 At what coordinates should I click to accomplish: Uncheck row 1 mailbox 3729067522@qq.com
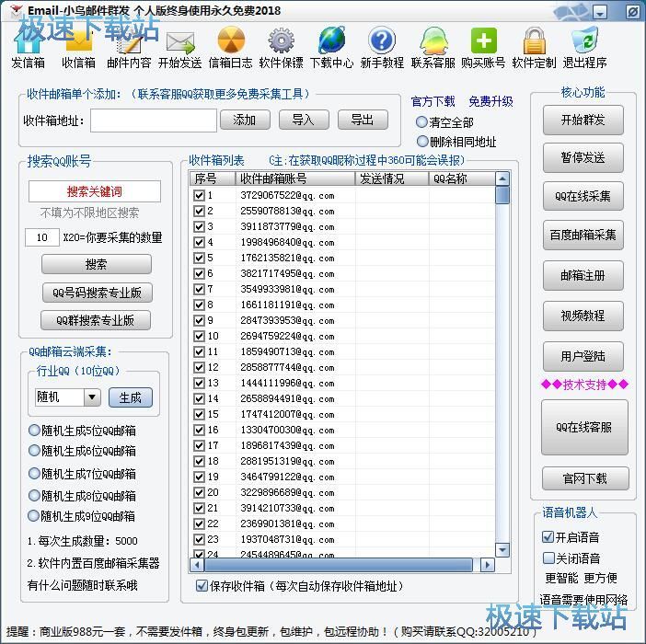199,195
